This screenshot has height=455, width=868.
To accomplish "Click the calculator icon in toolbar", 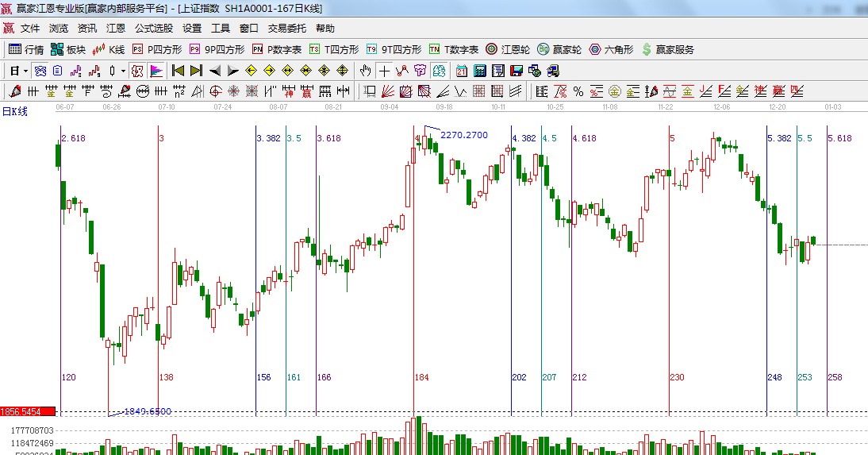I will pos(479,71).
